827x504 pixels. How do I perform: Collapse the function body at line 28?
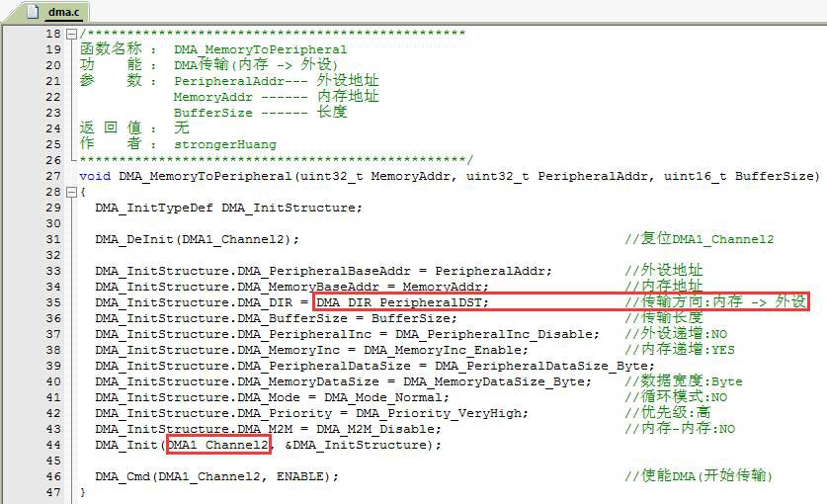click(72, 192)
